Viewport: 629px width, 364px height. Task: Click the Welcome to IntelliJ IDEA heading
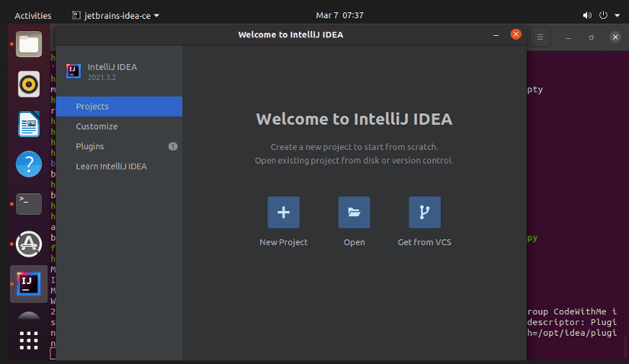tap(355, 119)
